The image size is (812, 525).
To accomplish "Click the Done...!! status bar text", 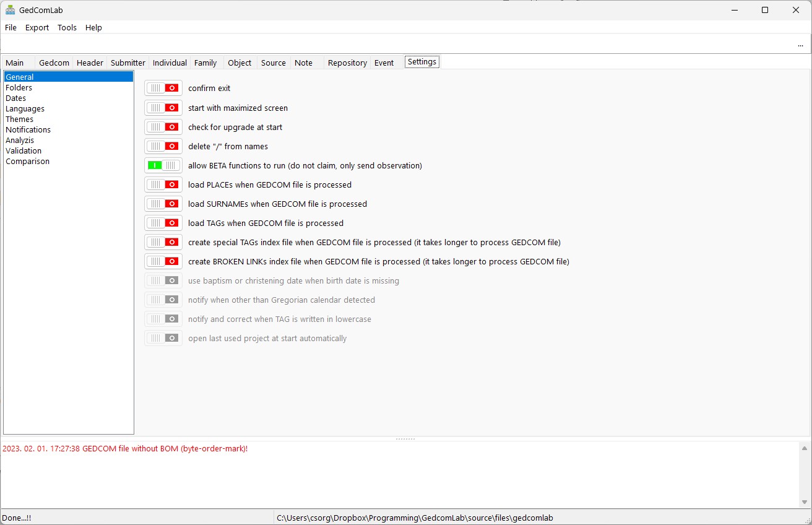I will click(x=17, y=518).
